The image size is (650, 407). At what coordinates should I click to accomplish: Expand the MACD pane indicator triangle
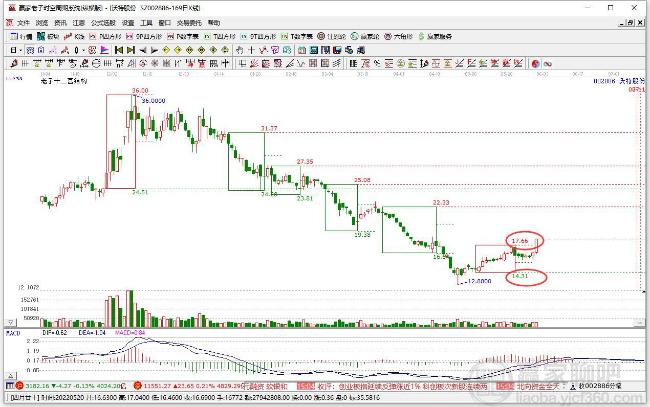click(x=11, y=376)
